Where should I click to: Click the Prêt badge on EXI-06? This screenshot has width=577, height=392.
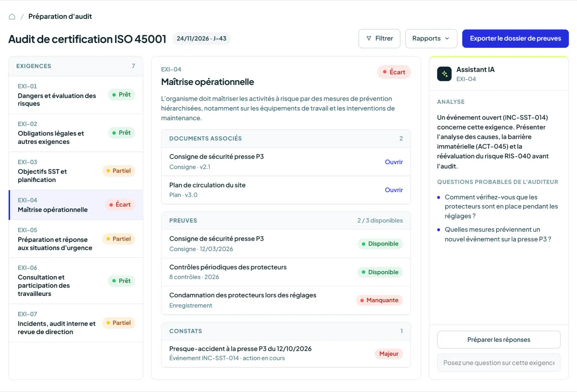121,281
